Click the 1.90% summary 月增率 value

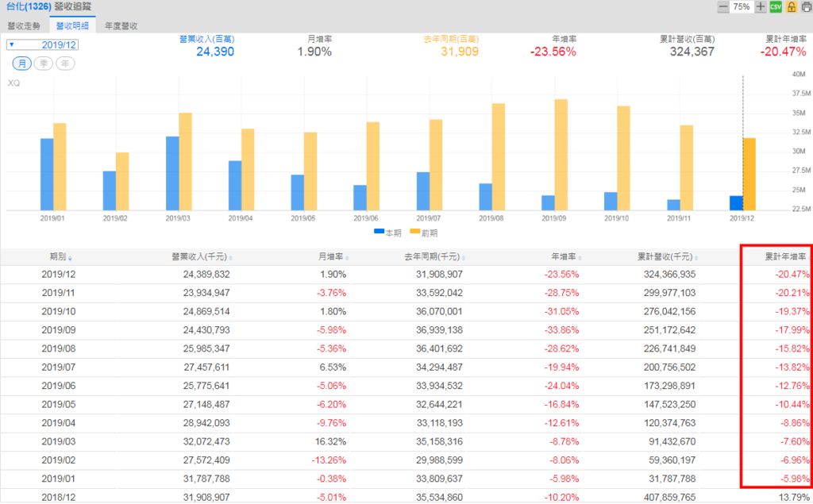click(314, 52)
